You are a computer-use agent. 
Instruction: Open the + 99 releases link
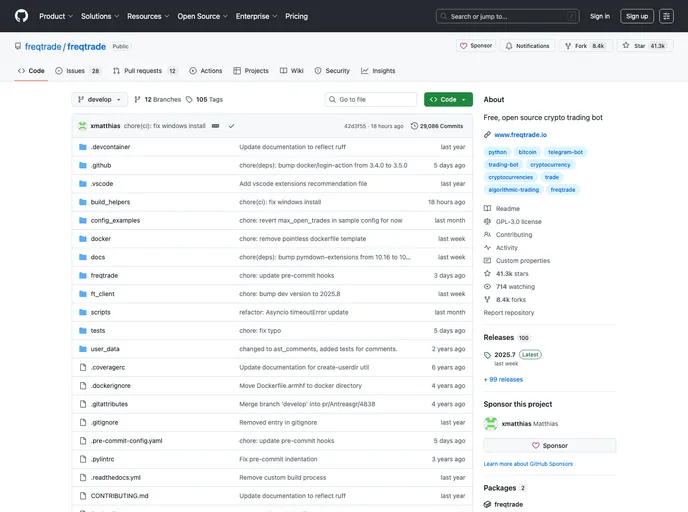[x=503, y=380]
